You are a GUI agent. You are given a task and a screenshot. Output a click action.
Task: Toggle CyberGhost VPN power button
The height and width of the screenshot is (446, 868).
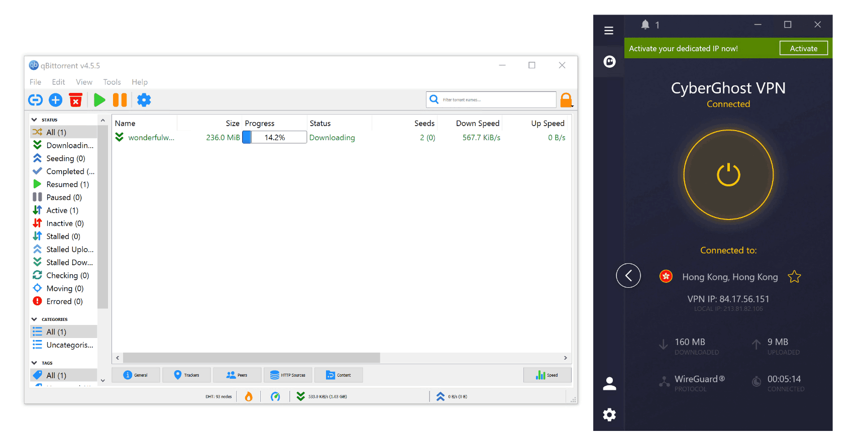pyautogui.click(x=728, y=175)
